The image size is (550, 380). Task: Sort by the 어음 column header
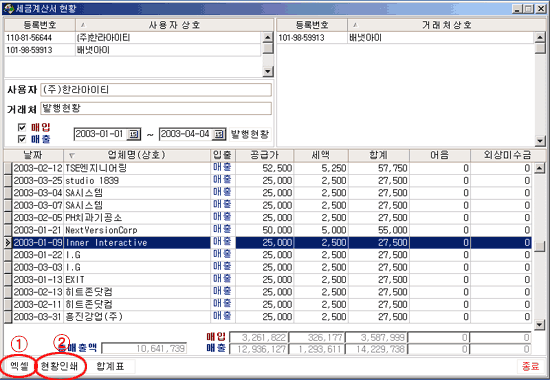tap(440, 155)
